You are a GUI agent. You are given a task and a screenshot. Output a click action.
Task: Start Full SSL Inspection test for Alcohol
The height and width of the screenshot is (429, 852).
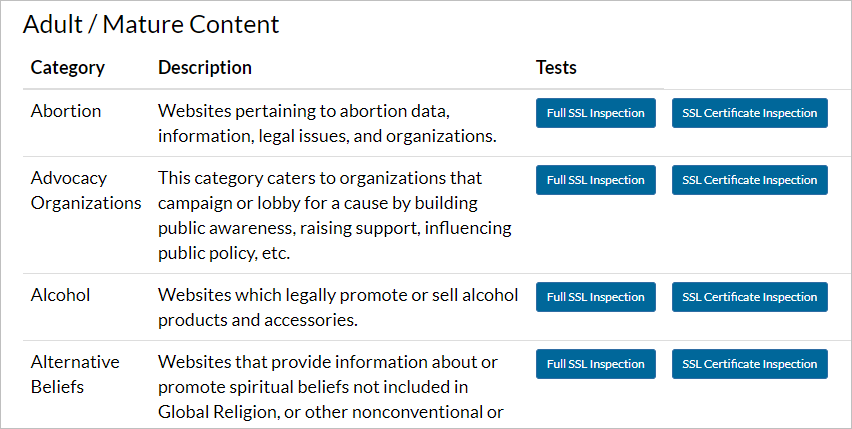tap(596, 297)
